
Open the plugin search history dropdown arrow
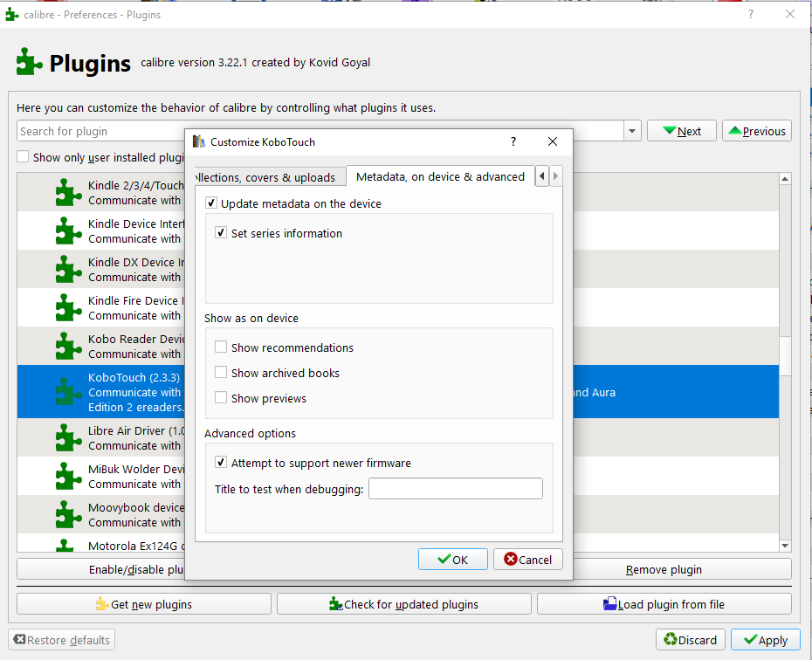(632, 131)
